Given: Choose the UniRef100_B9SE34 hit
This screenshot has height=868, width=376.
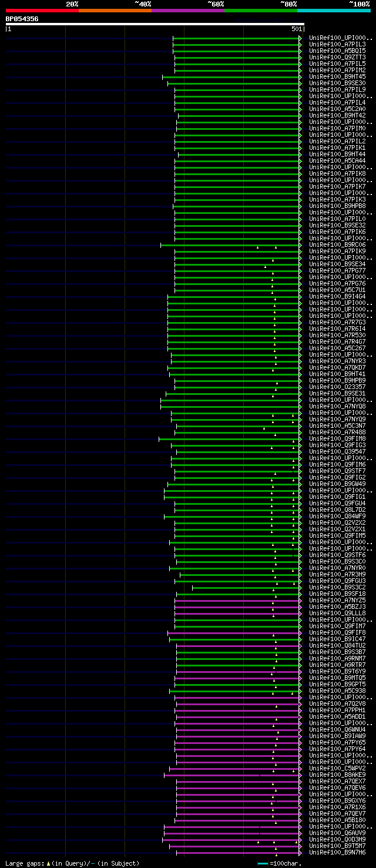Looking at the screenshot, I should (337, 264).
